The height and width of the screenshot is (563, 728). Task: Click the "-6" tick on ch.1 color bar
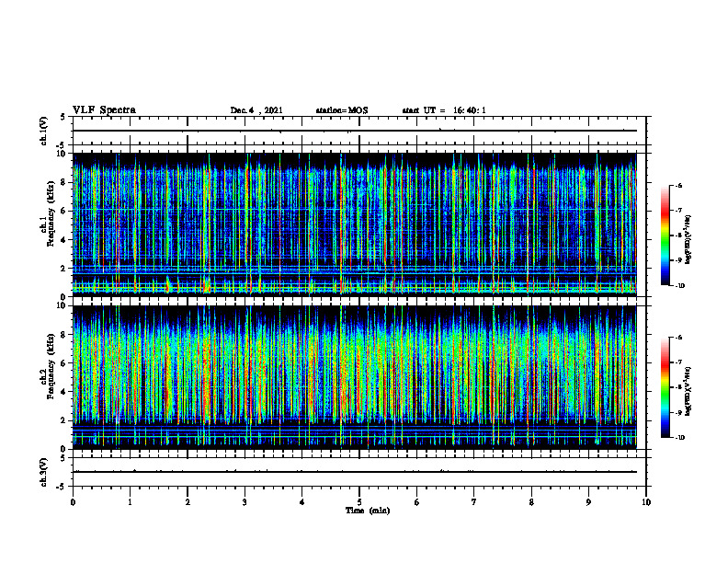point(677,186)
